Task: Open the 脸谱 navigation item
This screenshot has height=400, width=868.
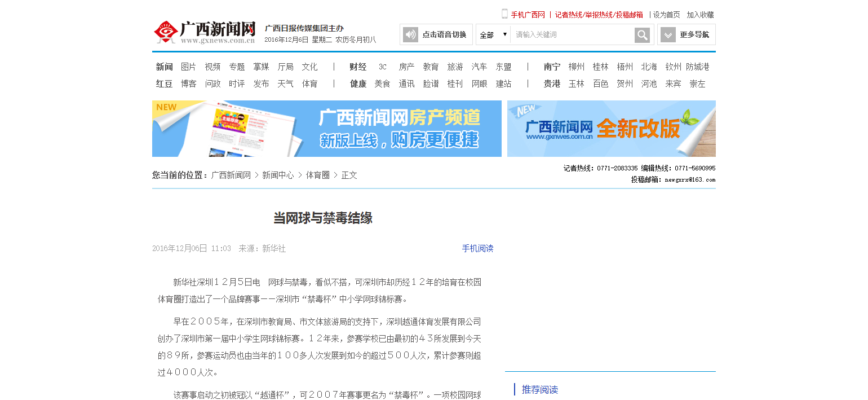Action: (431, 83)
